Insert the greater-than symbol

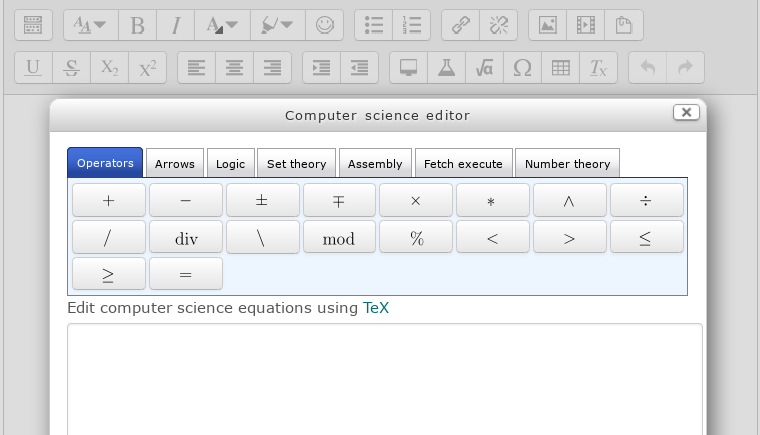tap(570, 237)
